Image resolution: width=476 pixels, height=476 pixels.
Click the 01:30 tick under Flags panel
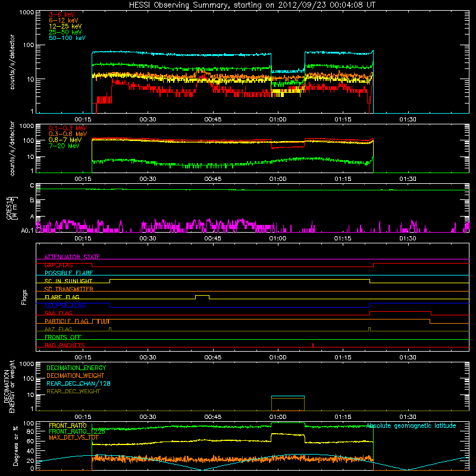(408, 357)
